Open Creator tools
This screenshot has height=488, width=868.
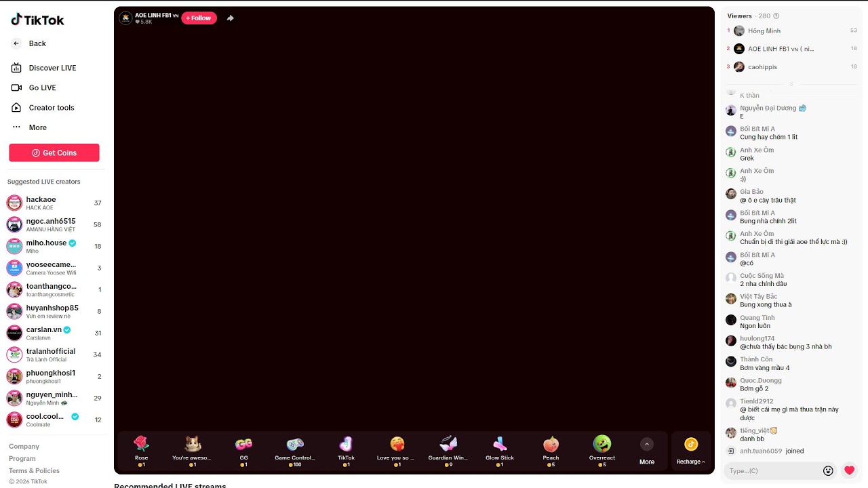pos(42,108)
